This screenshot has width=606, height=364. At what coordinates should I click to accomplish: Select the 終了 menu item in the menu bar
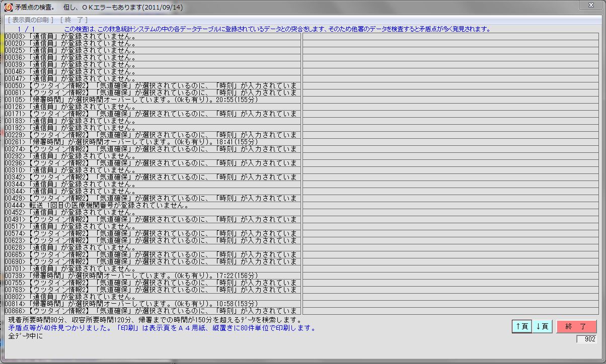73,20
